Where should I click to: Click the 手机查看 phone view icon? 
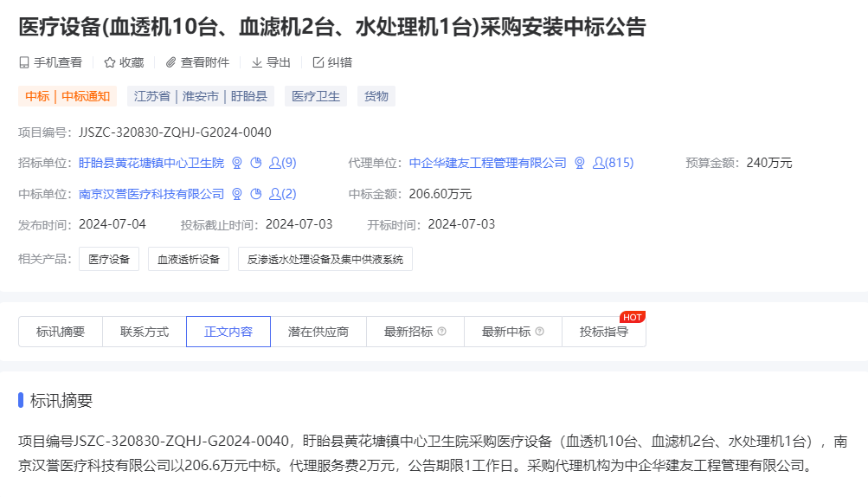tap(24, 62)
